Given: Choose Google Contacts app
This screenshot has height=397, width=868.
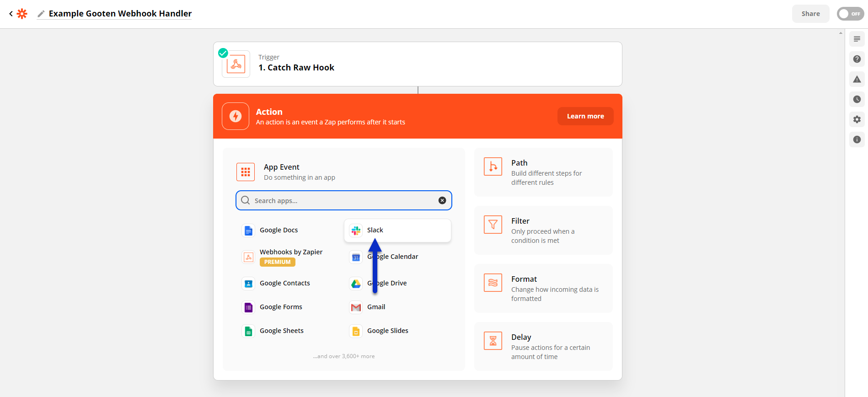Looking at the screenshot, I should 290,283.
